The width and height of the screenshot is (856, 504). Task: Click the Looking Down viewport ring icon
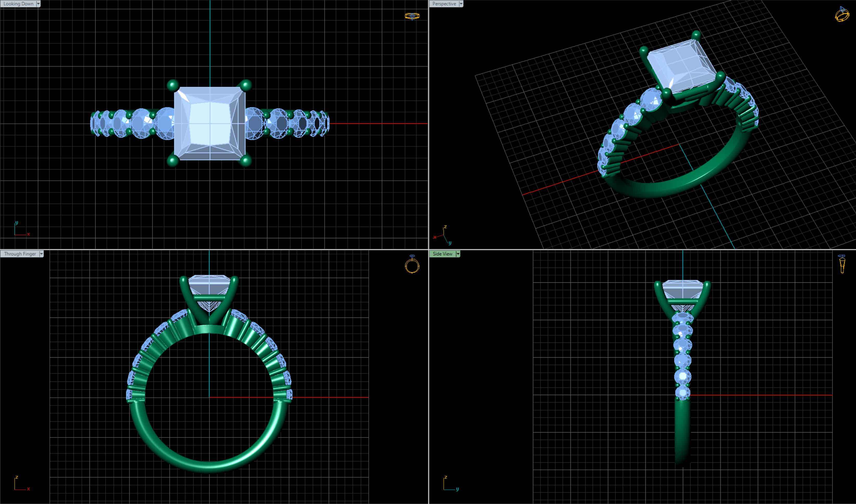[x=412, y=16]
